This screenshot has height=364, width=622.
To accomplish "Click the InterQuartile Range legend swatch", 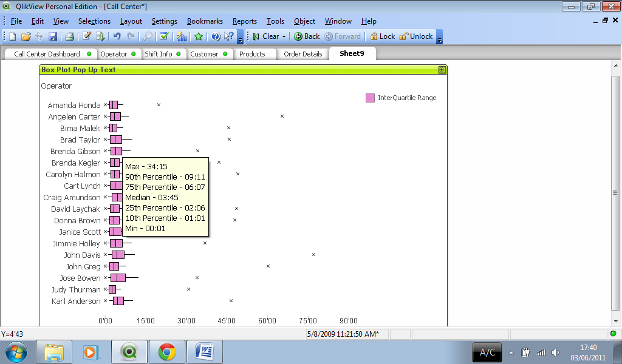I will coord(370,98).
